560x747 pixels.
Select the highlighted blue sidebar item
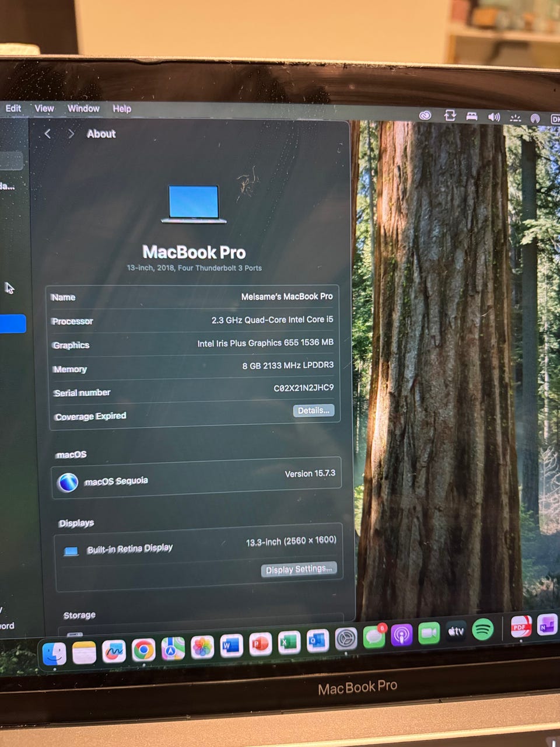coord(13,324)
